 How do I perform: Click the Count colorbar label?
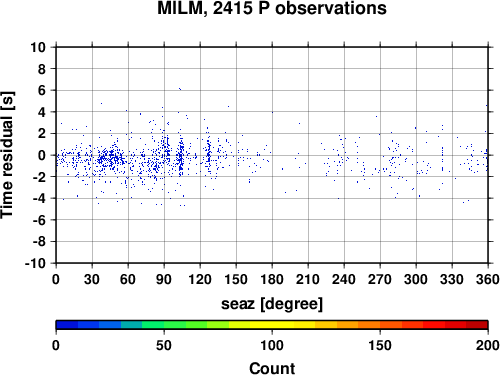272,368
